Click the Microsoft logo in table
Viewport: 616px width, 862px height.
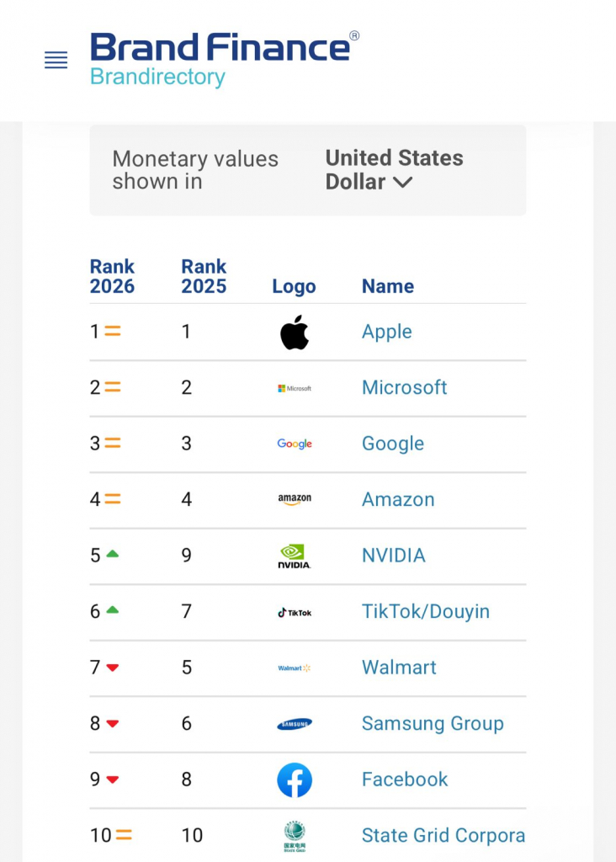[x=295, y=388]
